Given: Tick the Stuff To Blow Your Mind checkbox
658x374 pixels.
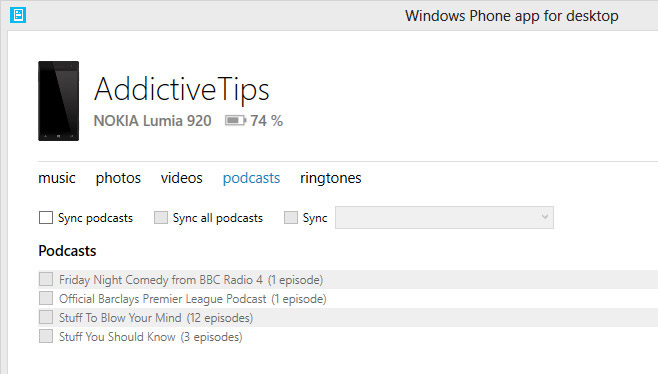Looking at the screenshot, I should click(x=46, y=317).
